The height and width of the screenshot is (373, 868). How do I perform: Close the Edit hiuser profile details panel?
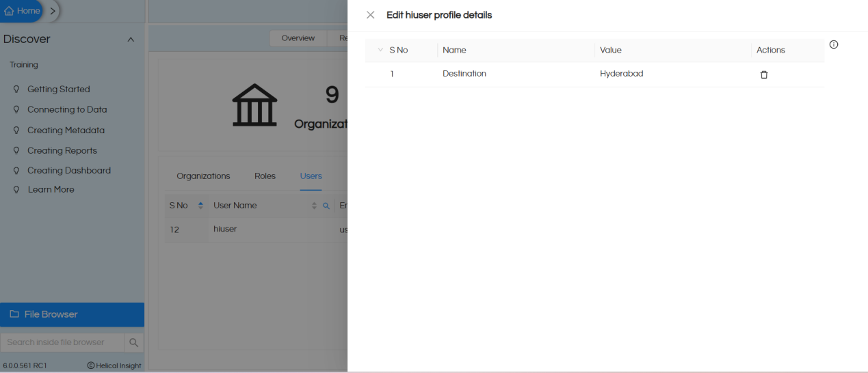[371, 15]
